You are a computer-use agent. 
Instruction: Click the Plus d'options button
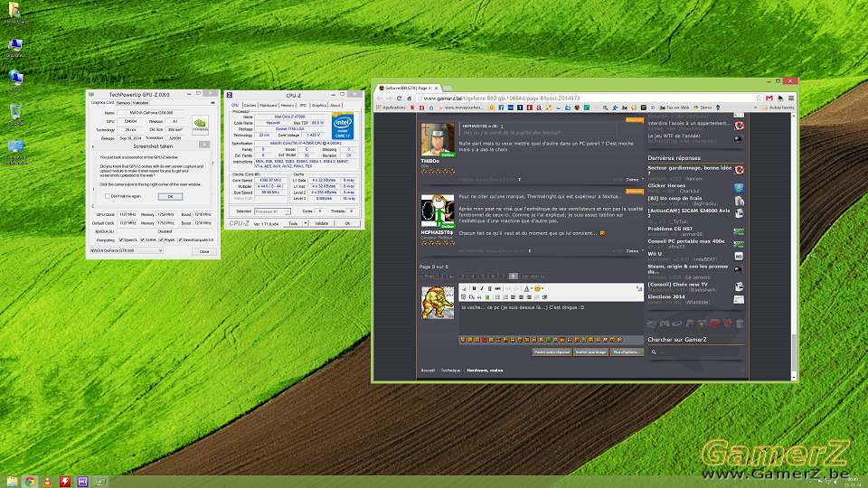coord(627,352)
